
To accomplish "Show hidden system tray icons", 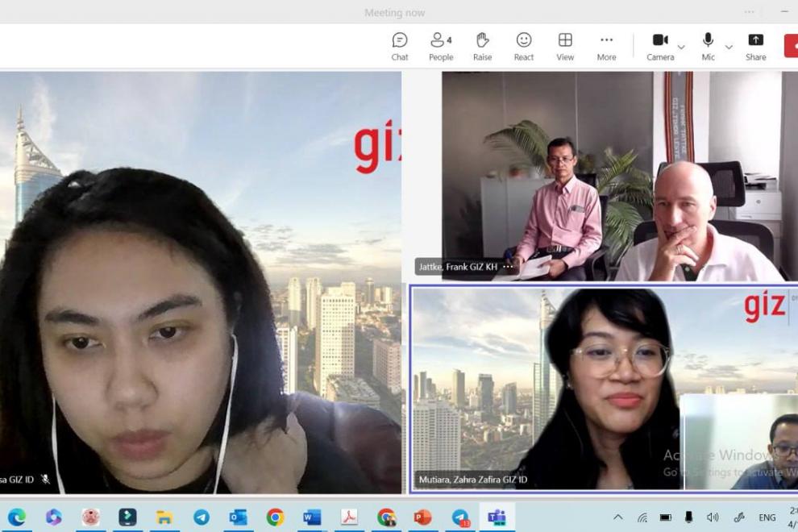I will pyautogui.click(x=618, y=517).
